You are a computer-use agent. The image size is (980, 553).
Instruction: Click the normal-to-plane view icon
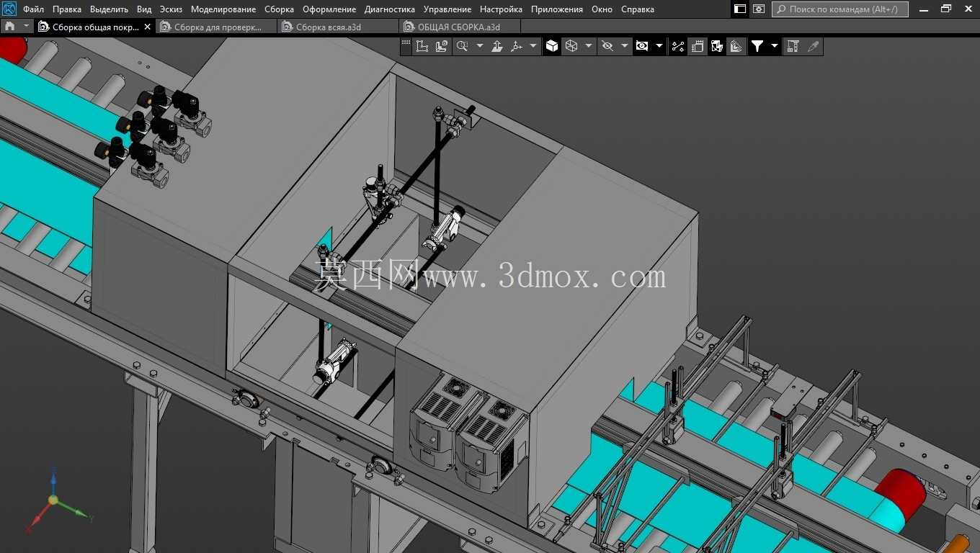[497, 46]
